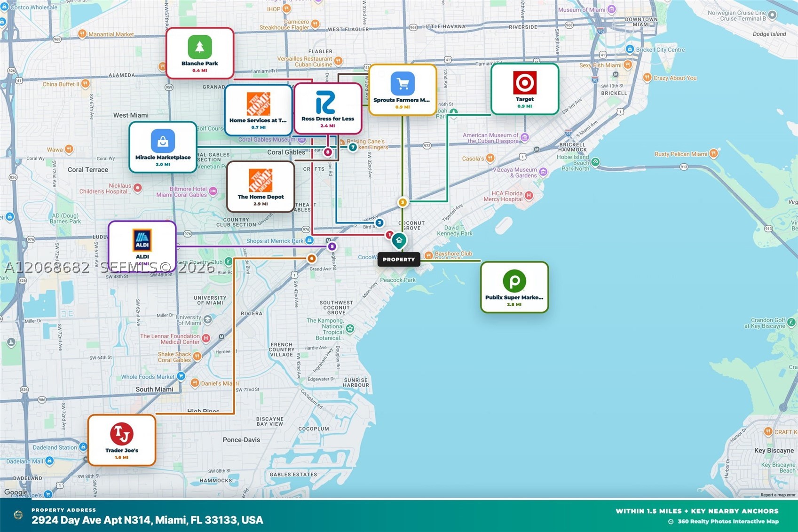This screenshot has width=798, height=532.
Task: Click the Carnicero Steakhouse Flagler pin
Action: [x=316, y=24]
